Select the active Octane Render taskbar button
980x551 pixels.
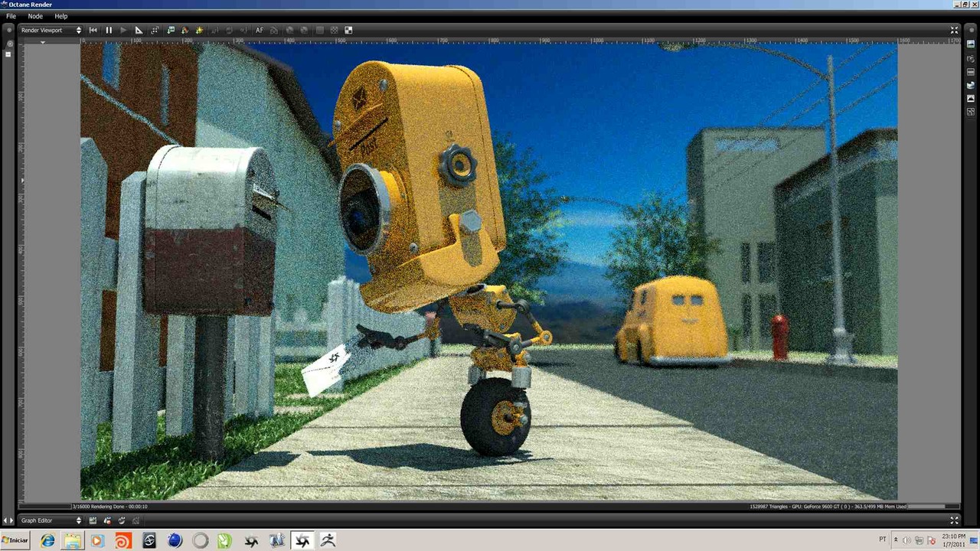302,541
